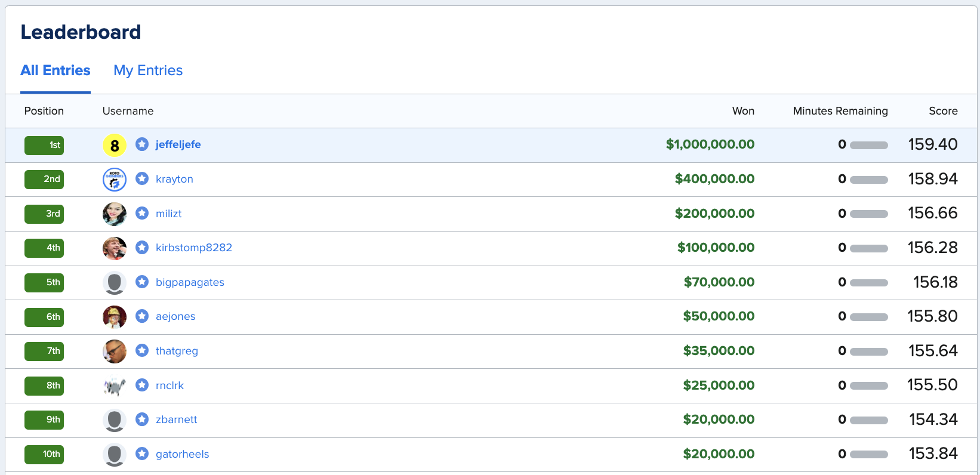Click the minutes remaining bar for 1st place
This screenshot has height=475, width=980.
869,145
